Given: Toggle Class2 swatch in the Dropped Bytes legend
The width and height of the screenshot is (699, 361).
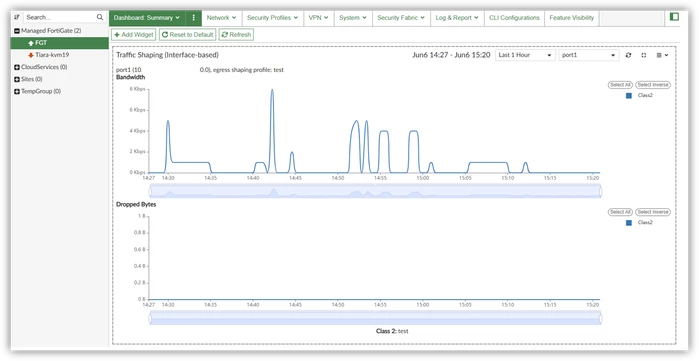Looking at the screenshot, I should pos(629,223).
